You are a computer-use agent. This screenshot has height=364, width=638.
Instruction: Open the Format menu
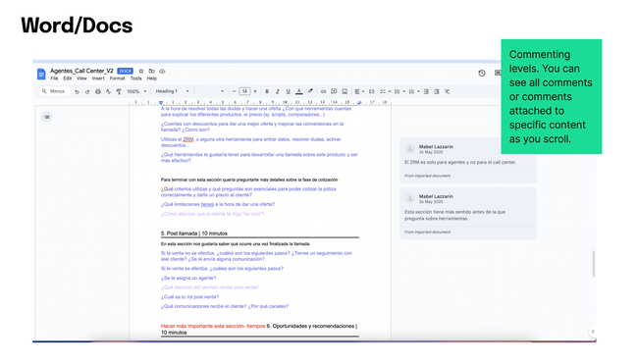pyautogui.click(x=117, y=78)
